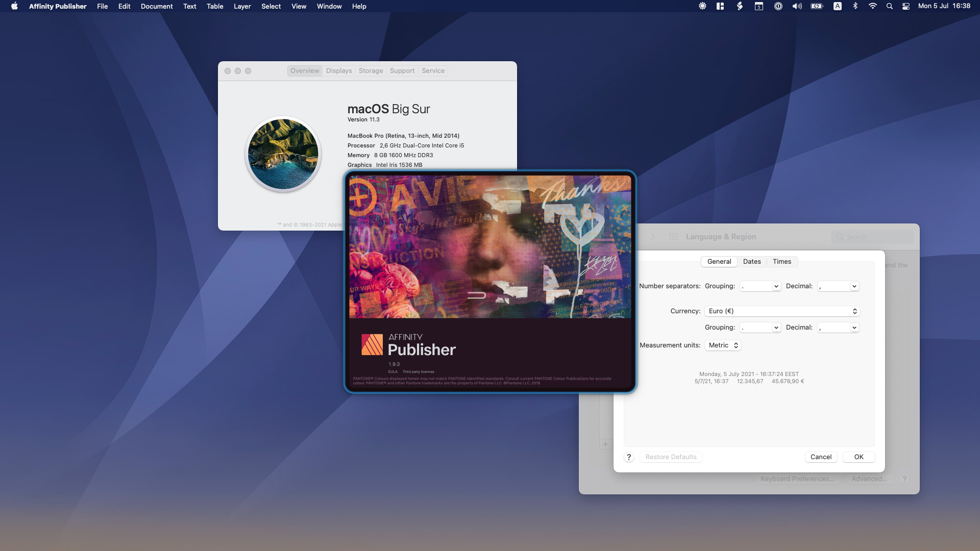Open Control Centre from the menu bar

pos(906,6)
